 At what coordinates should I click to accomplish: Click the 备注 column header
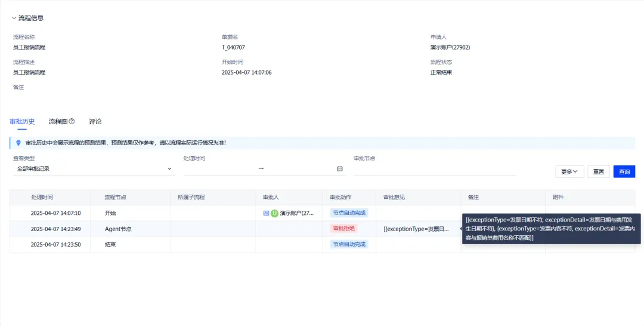coord(473,197)
